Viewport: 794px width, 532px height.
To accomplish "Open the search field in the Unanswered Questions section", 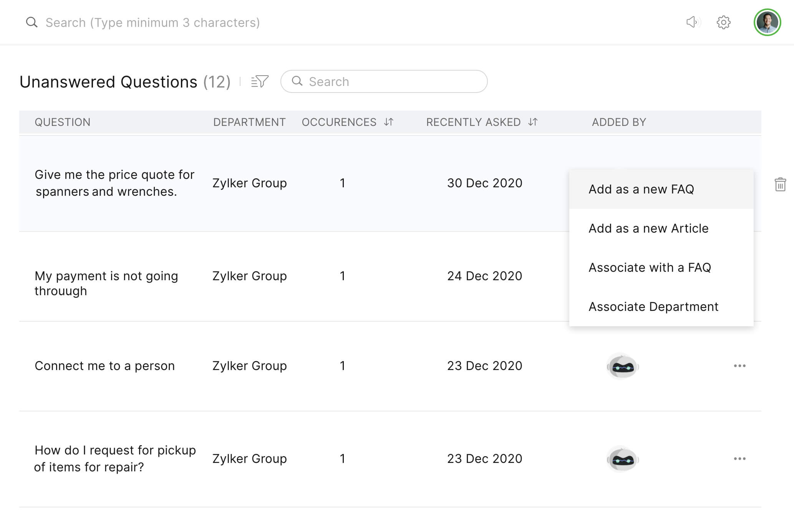I will pos(383,81).
